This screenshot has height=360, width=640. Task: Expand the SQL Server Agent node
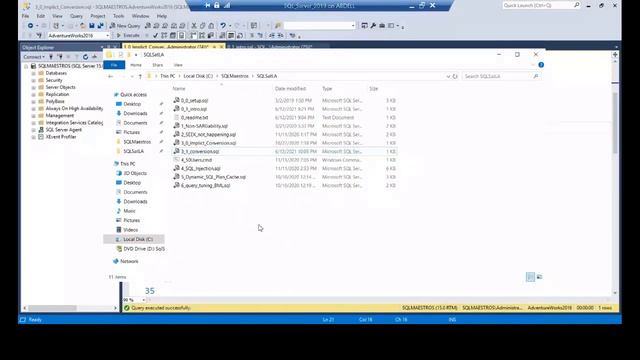(33, 130)
